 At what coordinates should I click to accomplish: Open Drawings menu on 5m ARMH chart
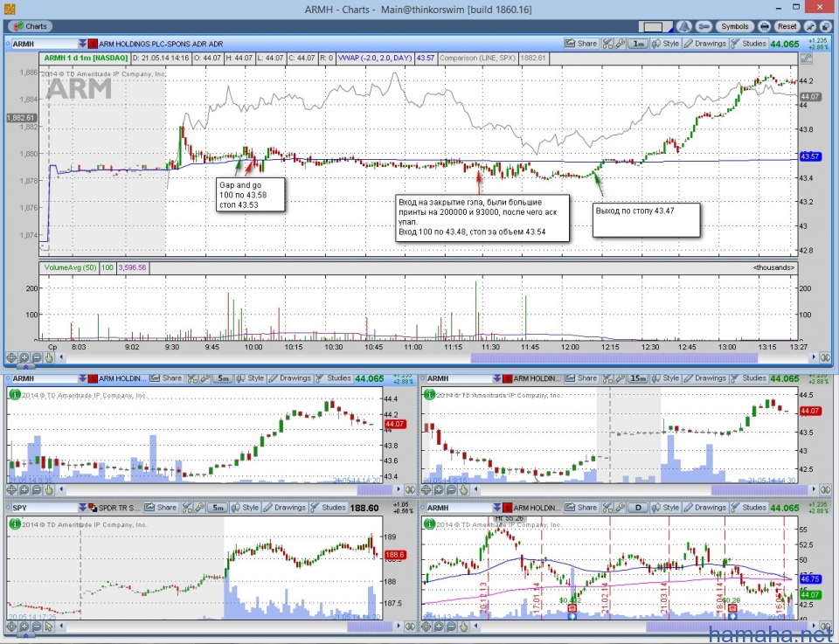pyautogui.click(x=289, y=378)
